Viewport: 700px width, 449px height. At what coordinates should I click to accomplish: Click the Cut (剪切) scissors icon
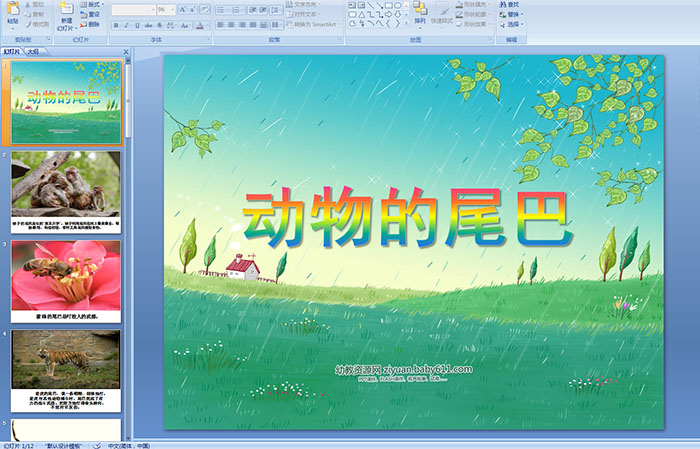34,4
